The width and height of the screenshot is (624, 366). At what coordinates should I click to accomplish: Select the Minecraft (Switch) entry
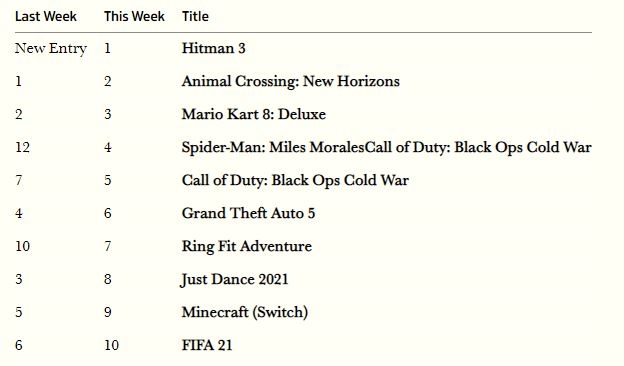(245, 312)
